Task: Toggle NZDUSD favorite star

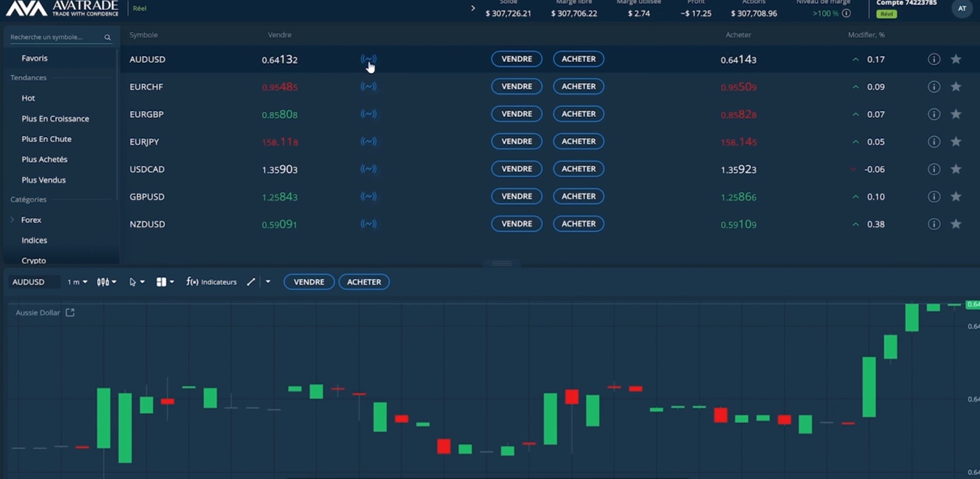Action: [x=956, y=224]
